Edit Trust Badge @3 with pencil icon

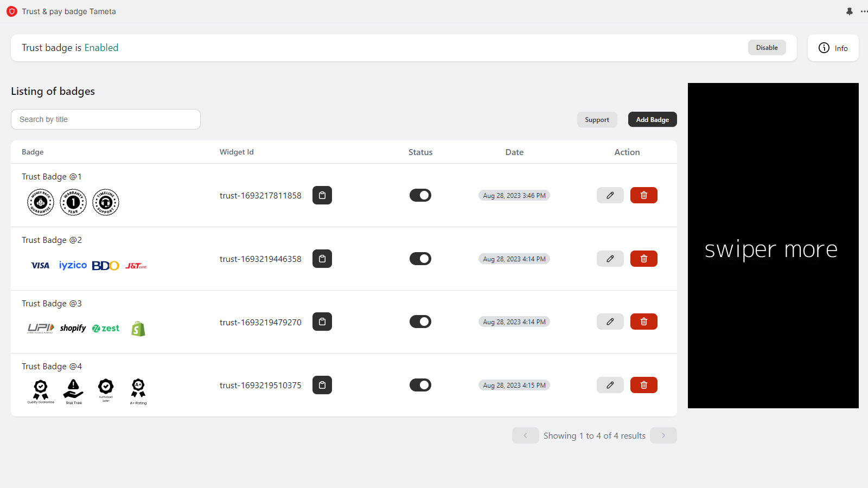pos(610,322)
